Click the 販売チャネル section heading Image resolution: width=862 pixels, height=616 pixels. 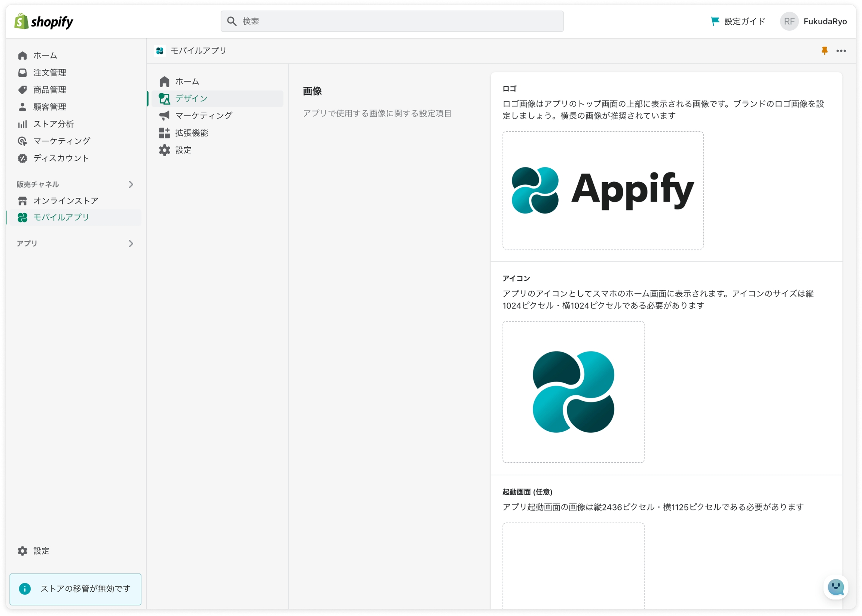[37, 184]
